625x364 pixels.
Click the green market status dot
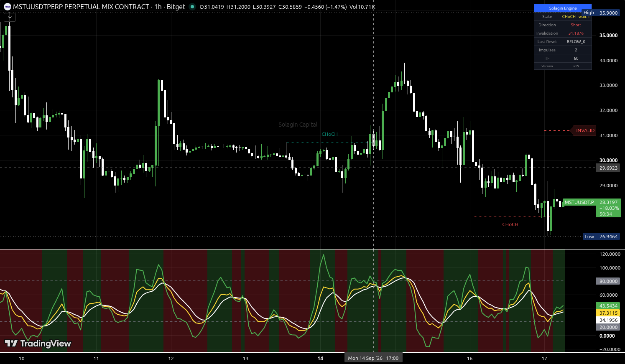tap(192, 7)
